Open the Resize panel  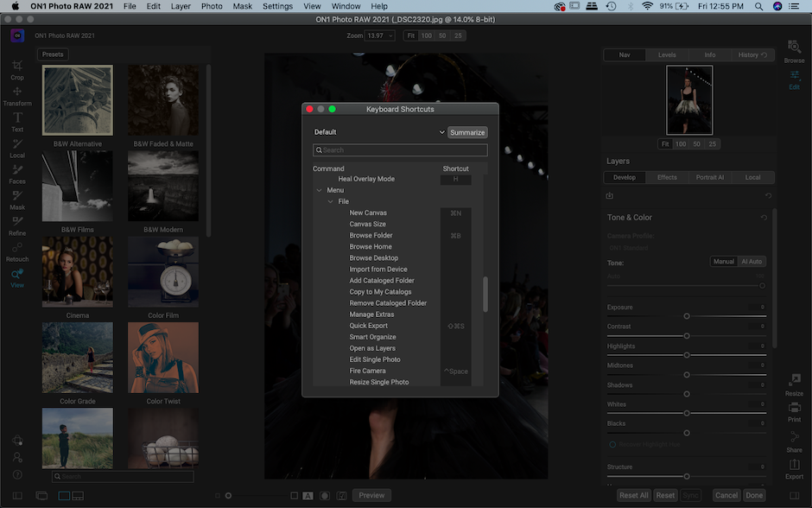click(x=794, y=387)
